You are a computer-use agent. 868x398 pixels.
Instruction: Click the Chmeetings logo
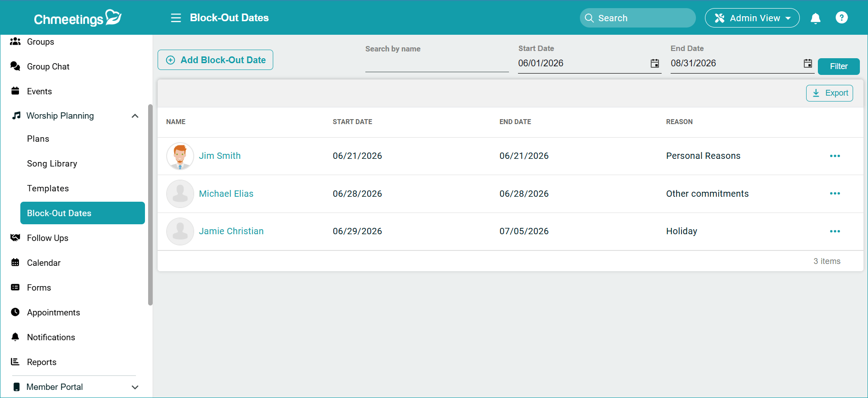[x=78, y=18]
